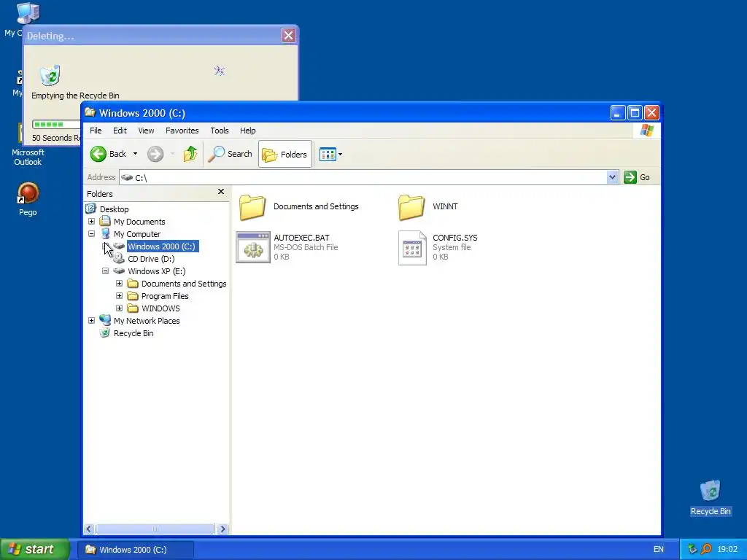The height and width of the screenshot is (560, 747).
Task: Select Recycle Bin in folder tree
Action: [x=133, y=332]
